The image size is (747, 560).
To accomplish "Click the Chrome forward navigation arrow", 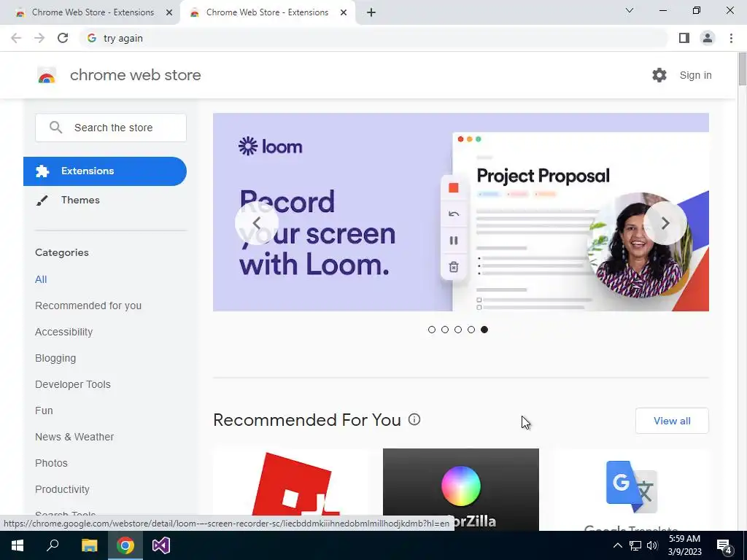I will 39,38.
